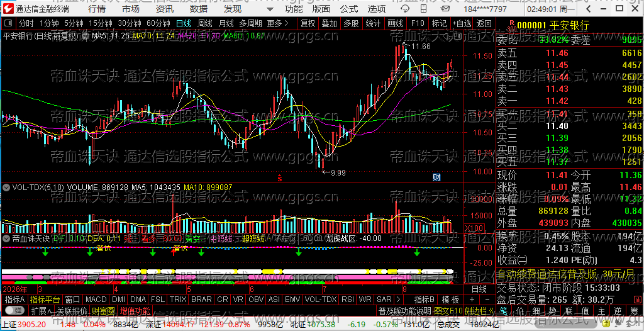Toggle 叠加 overlay mode
This screenshot has height=331, width=644.
click(330, 23)
